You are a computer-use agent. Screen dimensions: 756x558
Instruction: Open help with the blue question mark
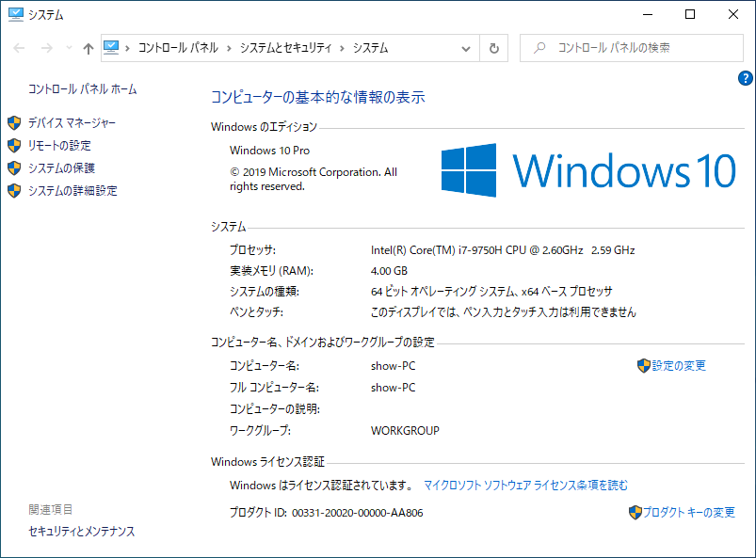(x=745, y=78)
